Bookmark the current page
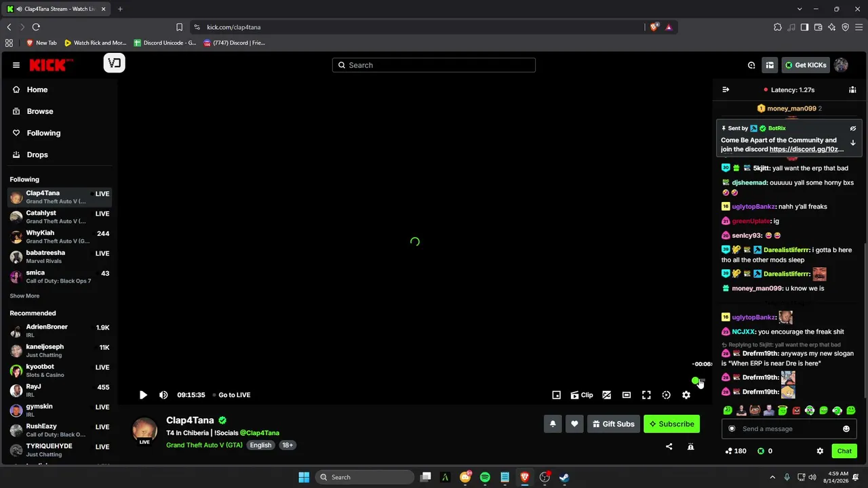 click(179, 27)
